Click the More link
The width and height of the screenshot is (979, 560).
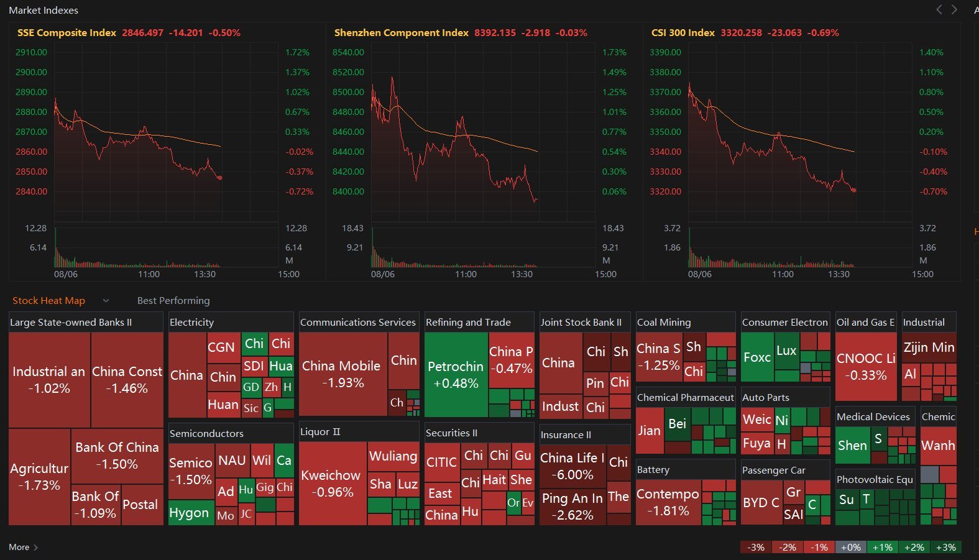[x=19, y=548]
